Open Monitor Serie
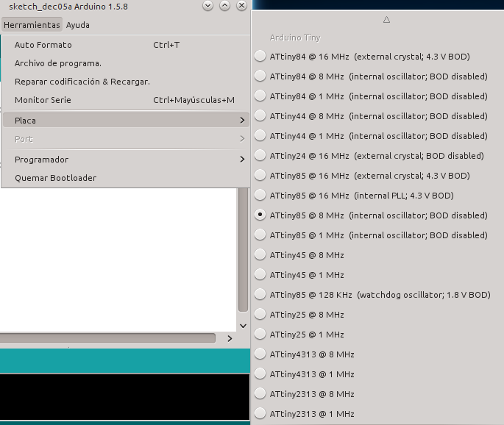The width and height of the screenshot is (504, 425). [125, 100]
